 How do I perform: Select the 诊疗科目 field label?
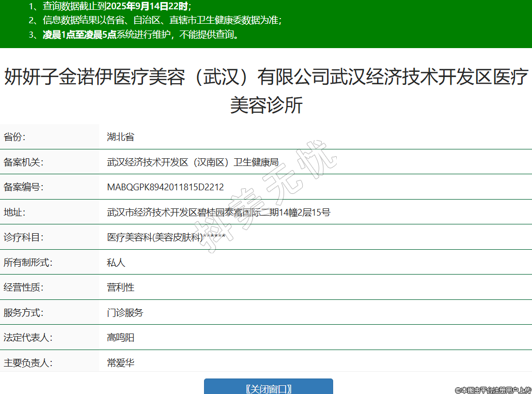click(24, 237)
